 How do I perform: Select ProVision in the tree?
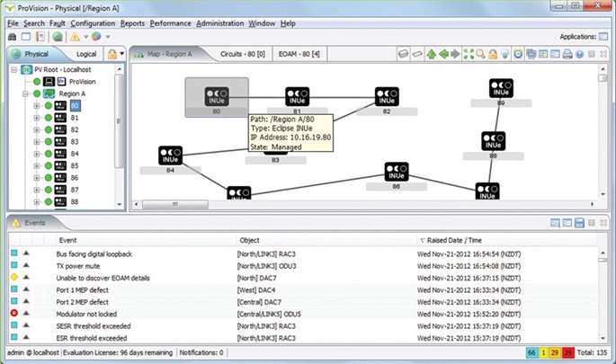pos(82,82)
